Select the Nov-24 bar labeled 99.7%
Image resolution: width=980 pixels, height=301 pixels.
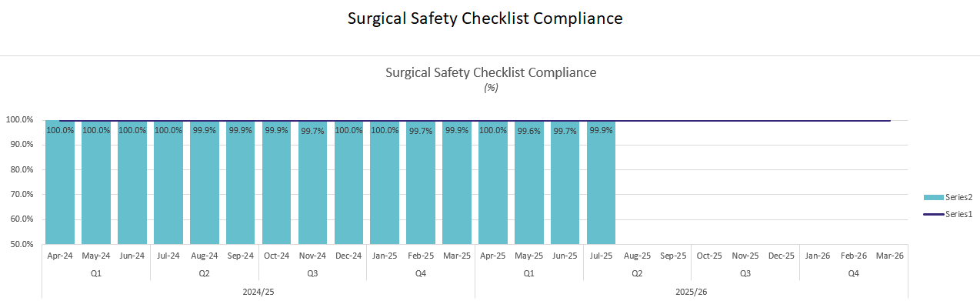(x=312, y=182)
